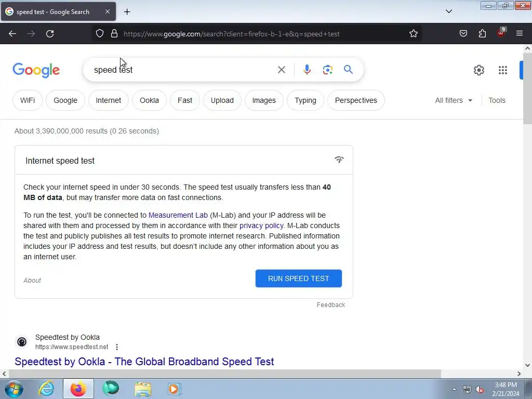Open the Firefox extensions puzzle icon
Image resolution: width=532 pixels, height=399 pixels.
[482, 34]
